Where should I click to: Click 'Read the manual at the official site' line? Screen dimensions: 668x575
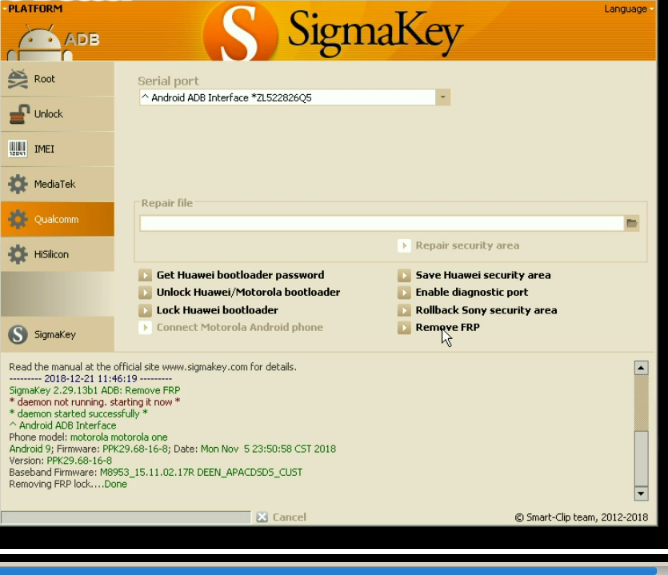click(153, 367)
